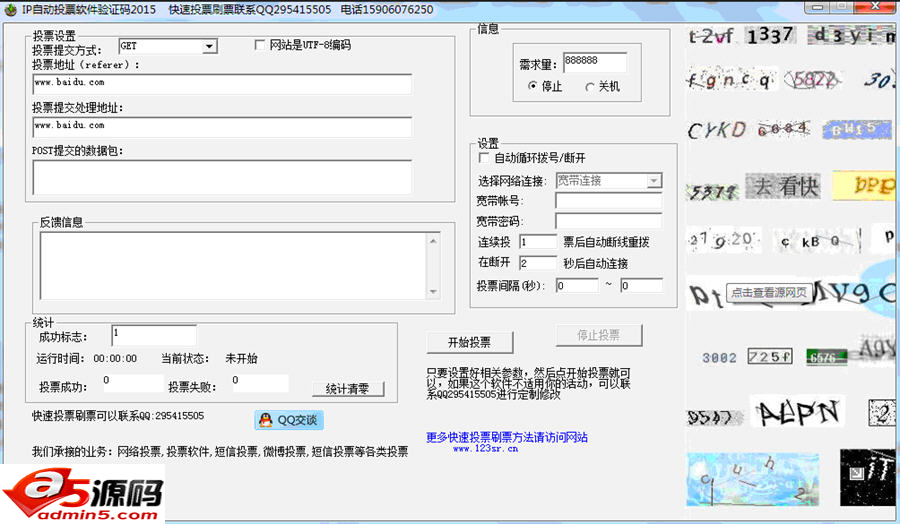Click the ALPN captcha thumbnail
Viewport: 900px width, 524px height.
[797, 412]
